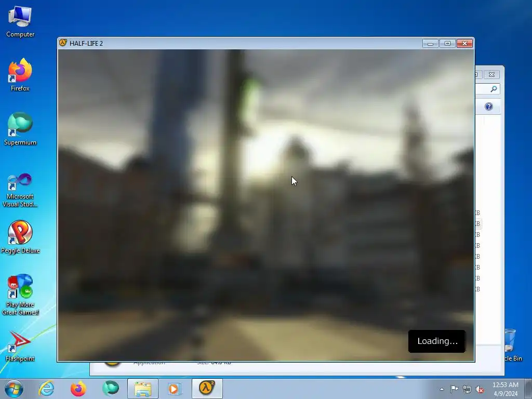Show hidden system tray icons
The height and width of the screenshot is (399, 532).
(x=442, y=389)
